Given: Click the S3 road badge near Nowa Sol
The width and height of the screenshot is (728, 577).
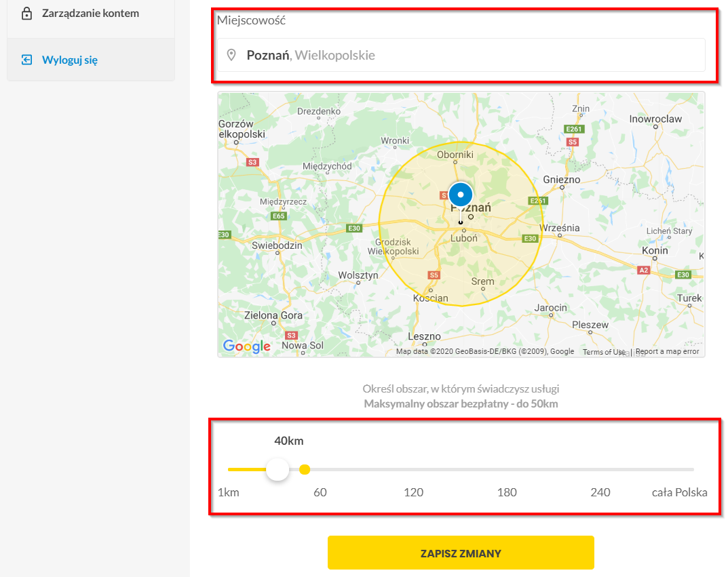Looking at the screenshot, I should 291,335.
